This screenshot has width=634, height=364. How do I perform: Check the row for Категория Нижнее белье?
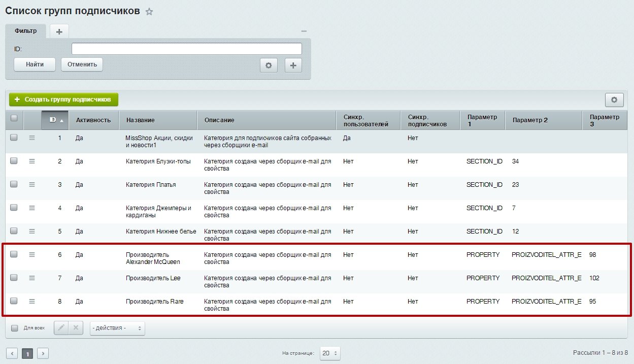point(14,230)
